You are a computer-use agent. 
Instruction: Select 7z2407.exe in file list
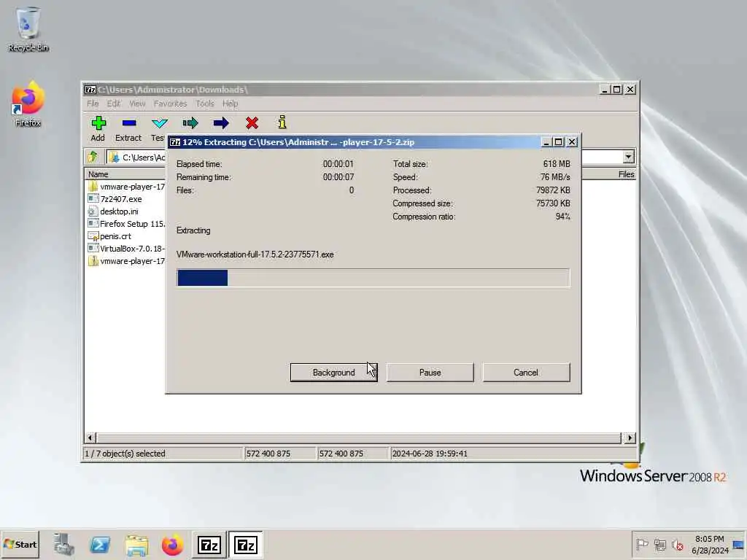[x=120, y=199]
